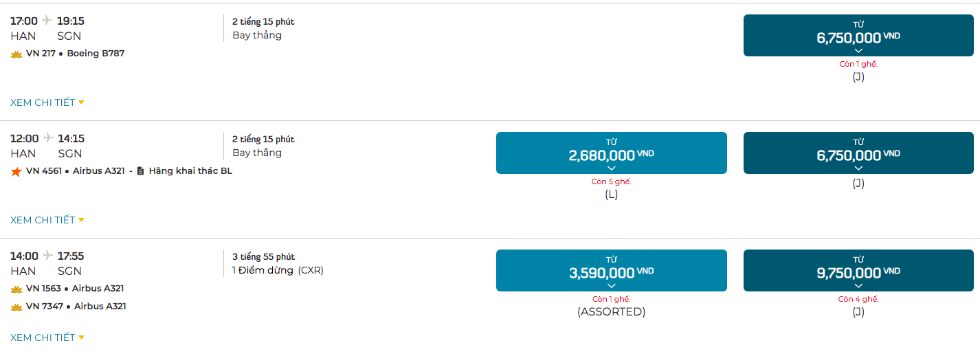Expand XEM CHI TIẾT for flight VN 217

tap(47, 102)
